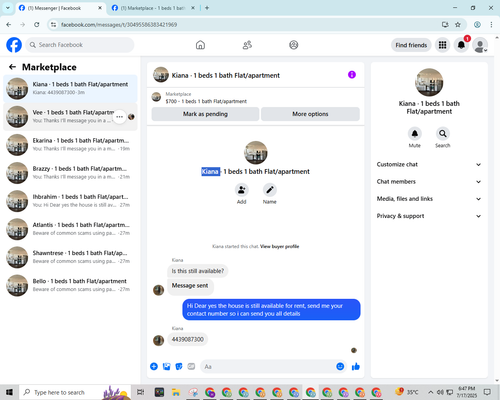Open Task View on the taskbar
Image resolution: width=500 pixels, height=400 pixels.
click(x=141, y=392)
